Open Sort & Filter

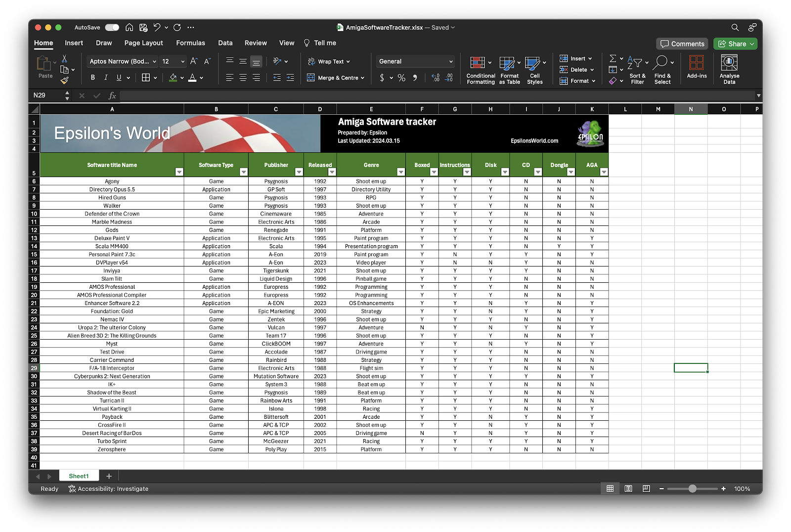tap(637, 70)
